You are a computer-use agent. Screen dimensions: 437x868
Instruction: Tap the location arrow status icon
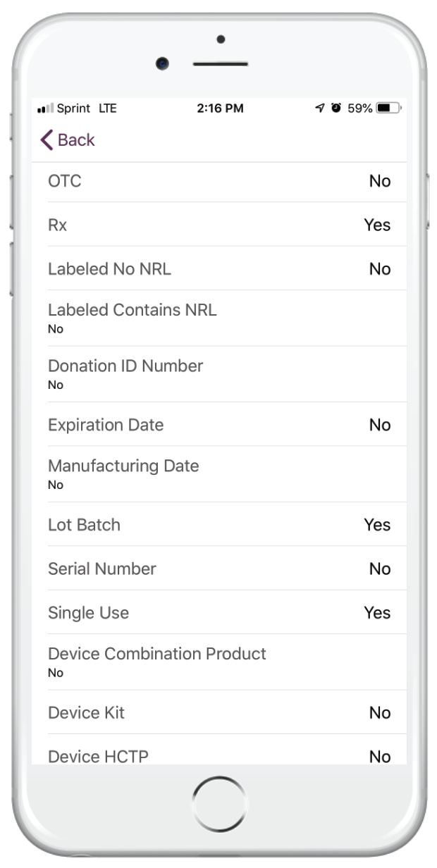coord(319,108)
